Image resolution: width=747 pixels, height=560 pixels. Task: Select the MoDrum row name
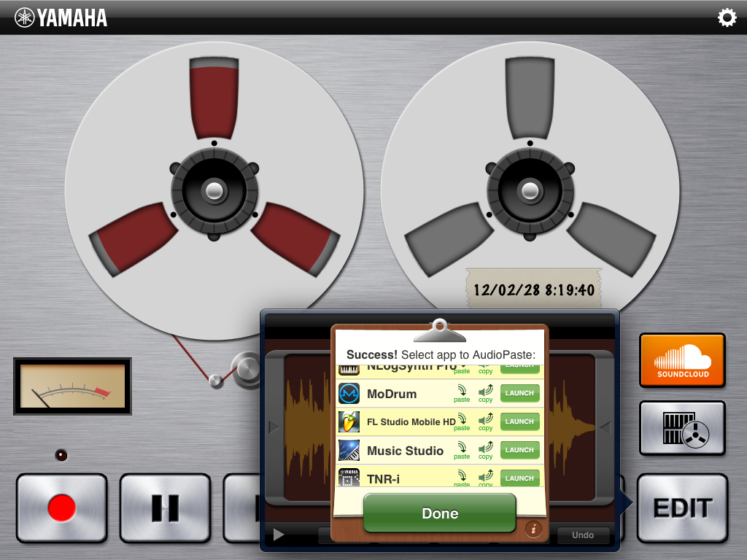(392, 394)
